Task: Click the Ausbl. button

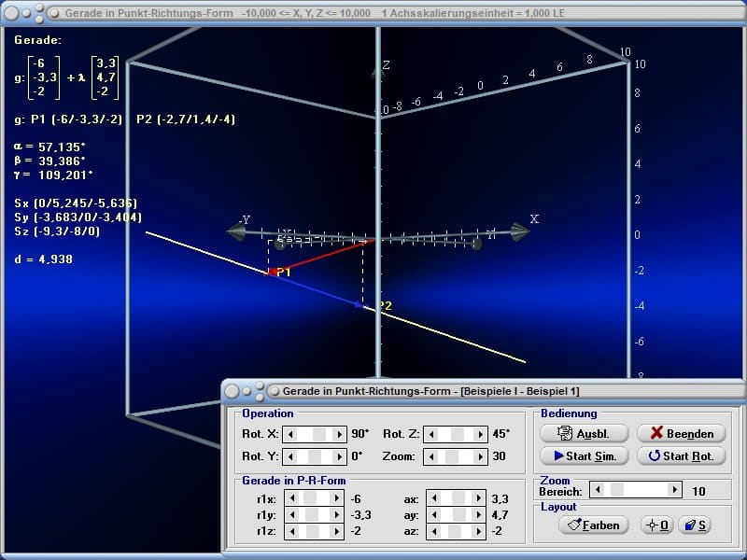Action: (585, 433)
